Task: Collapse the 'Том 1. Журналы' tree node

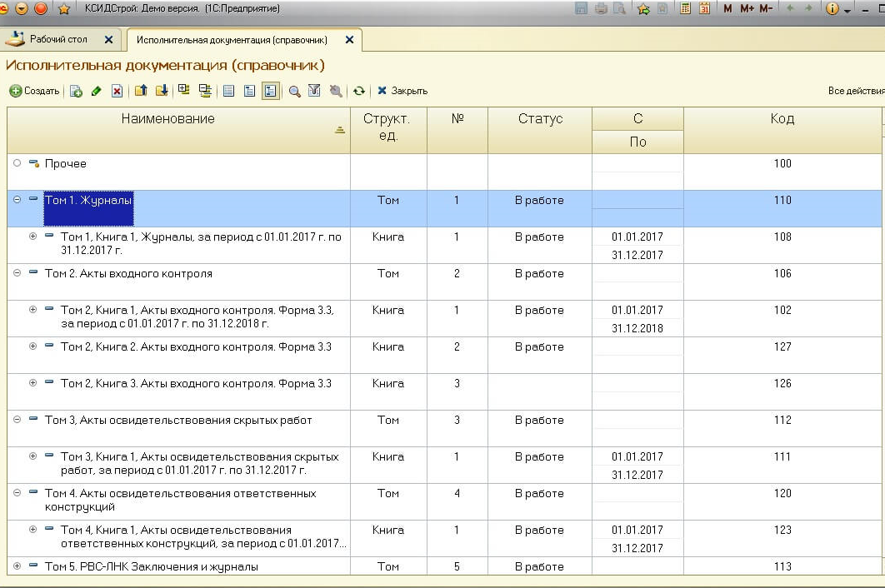Action: pyautogui.click(x=17, y=200)
